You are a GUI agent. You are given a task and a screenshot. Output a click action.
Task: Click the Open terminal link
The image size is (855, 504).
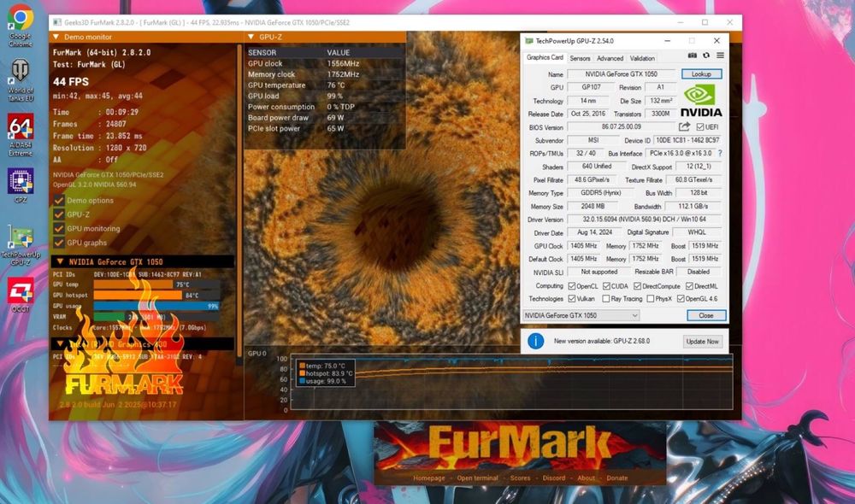pyautogui.click(x=477, y=478)
